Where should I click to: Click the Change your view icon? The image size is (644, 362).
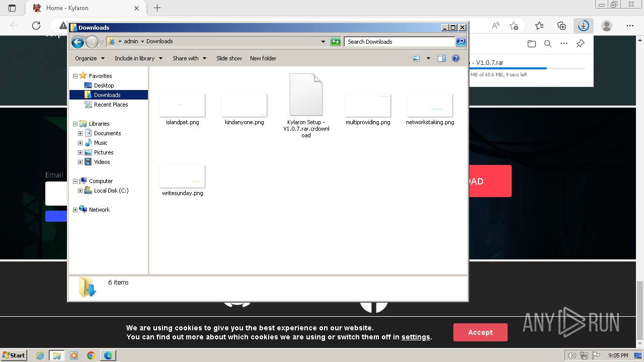pos(416,58)
